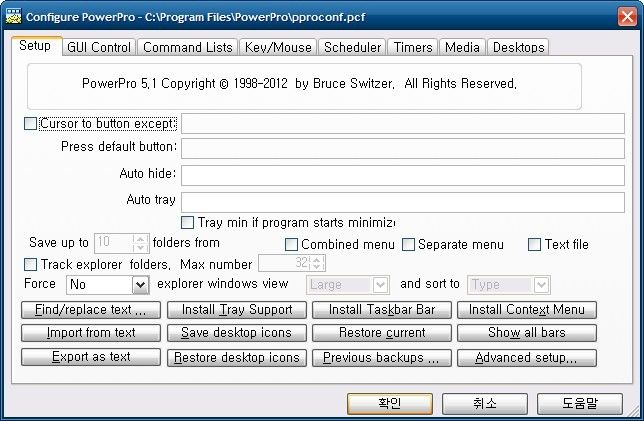
Task: Open help with the 도움말 button
Action: pyautogui.click(x=580, y=404)
